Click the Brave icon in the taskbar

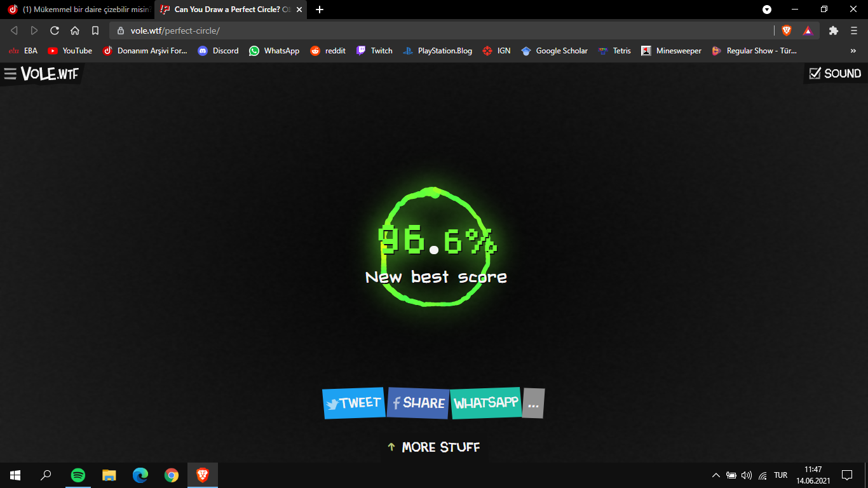coord(203,475)
